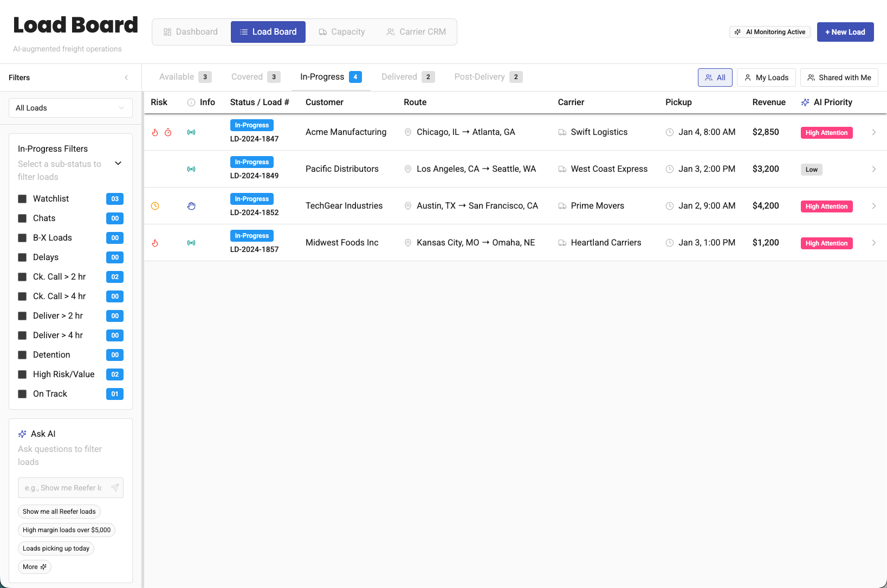Click the Info column header icon
887x588 pixels.
[191, 102]
